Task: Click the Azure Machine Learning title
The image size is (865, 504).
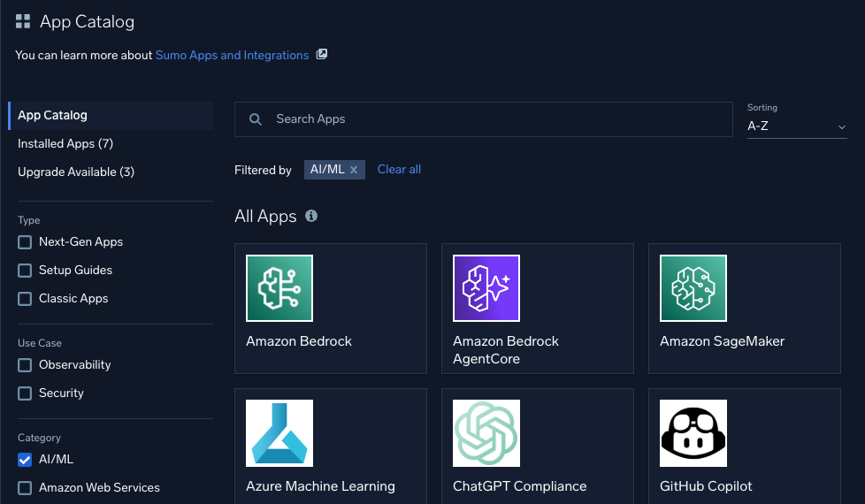Action: 320,486
